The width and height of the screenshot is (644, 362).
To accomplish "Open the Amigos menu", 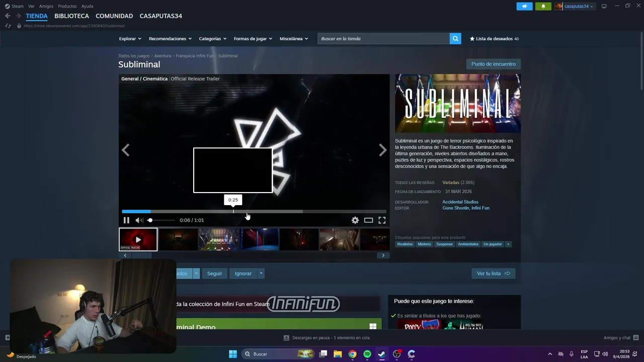I will (46, 6).
